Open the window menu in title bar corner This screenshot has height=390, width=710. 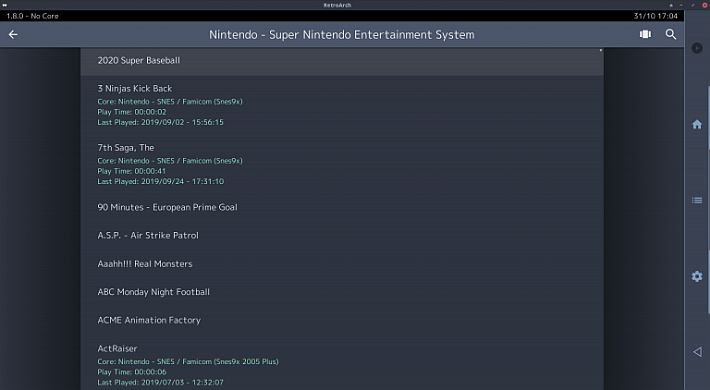tap(5, 5)
